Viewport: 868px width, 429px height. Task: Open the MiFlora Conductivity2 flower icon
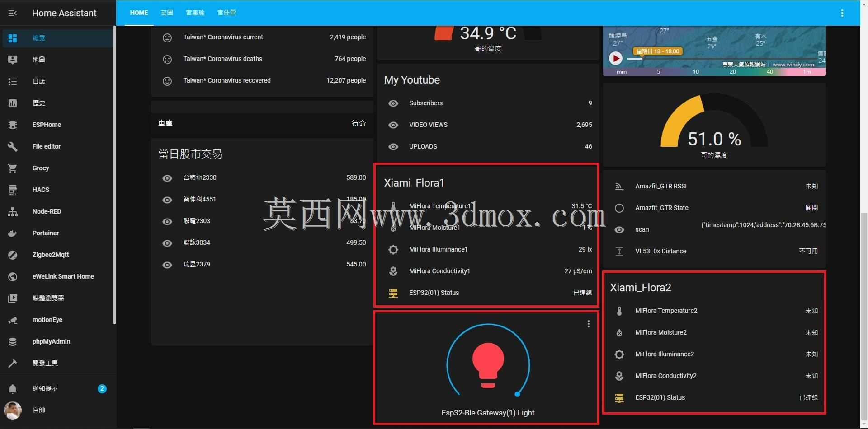point(619,376)
